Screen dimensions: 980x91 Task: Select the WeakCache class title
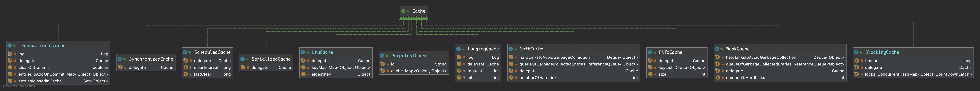point(738,49)
